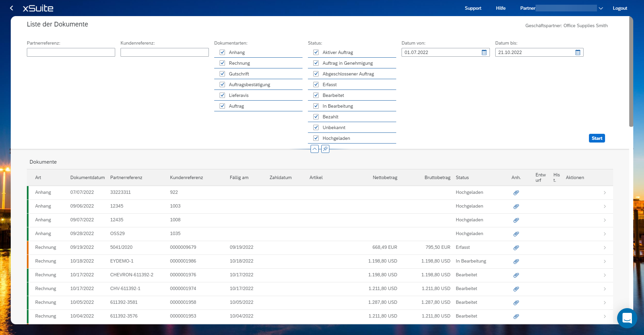Click the back arrow beside xSuite logo

point(12,8)
